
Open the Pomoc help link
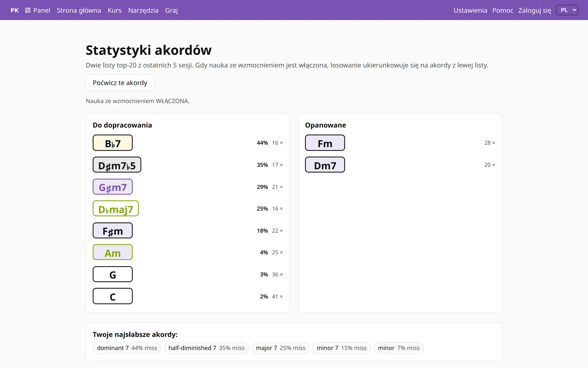tap(503, 10)
